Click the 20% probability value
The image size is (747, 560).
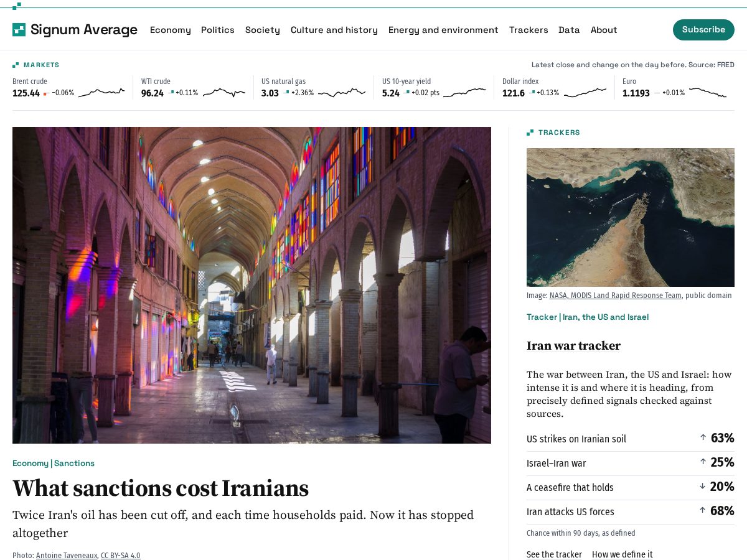point(722,487)
